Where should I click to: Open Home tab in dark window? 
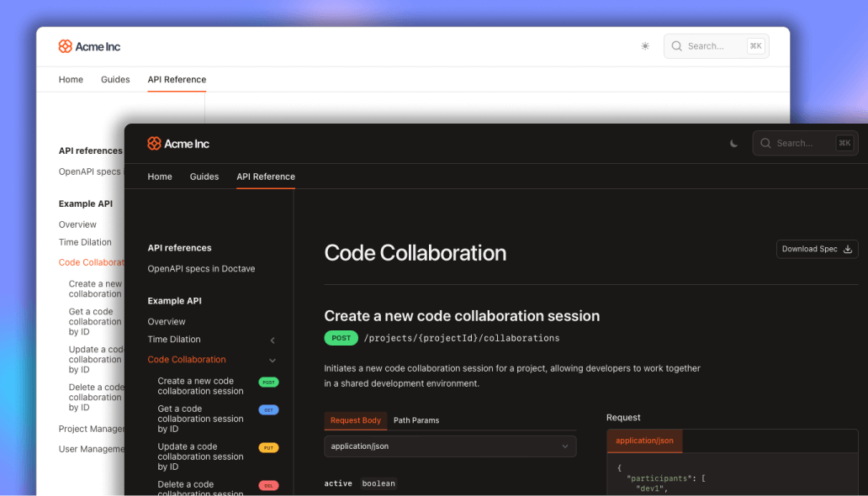(x=160, y=177)
